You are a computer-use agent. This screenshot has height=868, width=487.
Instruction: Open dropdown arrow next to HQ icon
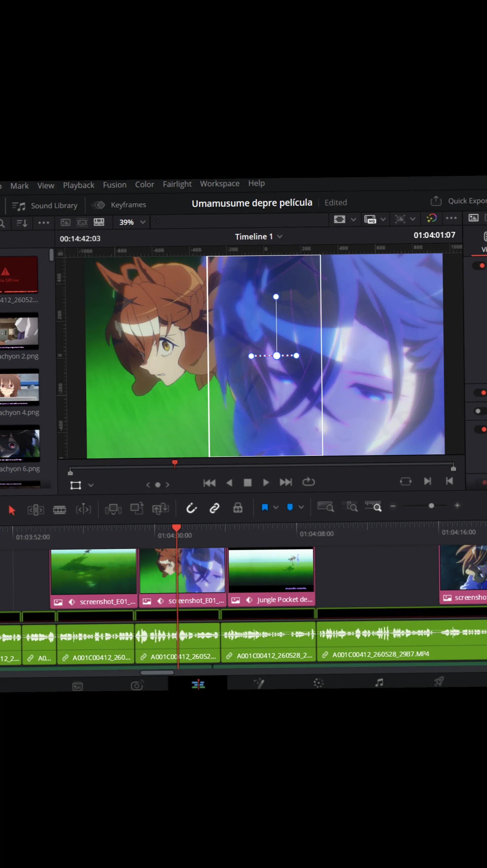pos(383,219)
